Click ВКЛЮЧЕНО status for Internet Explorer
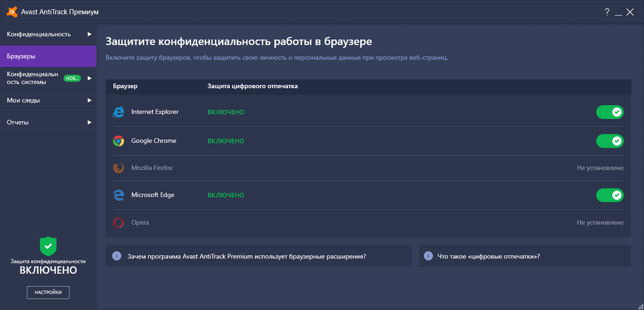 [226, 112]
